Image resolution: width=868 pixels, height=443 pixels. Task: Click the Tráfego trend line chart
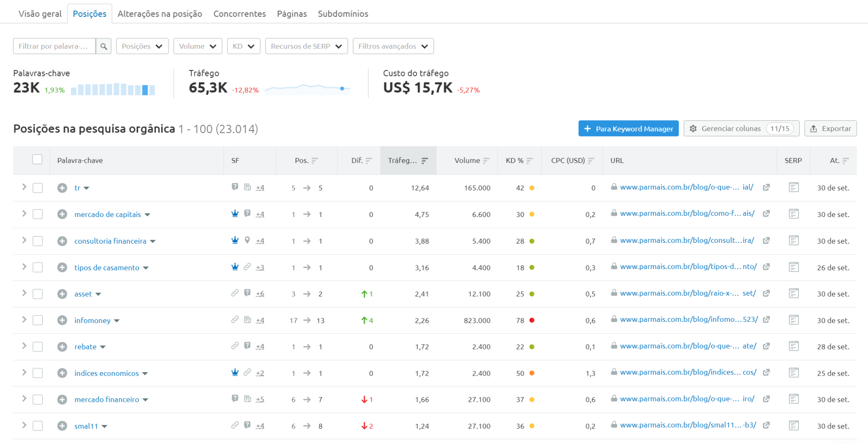[307, 89]
